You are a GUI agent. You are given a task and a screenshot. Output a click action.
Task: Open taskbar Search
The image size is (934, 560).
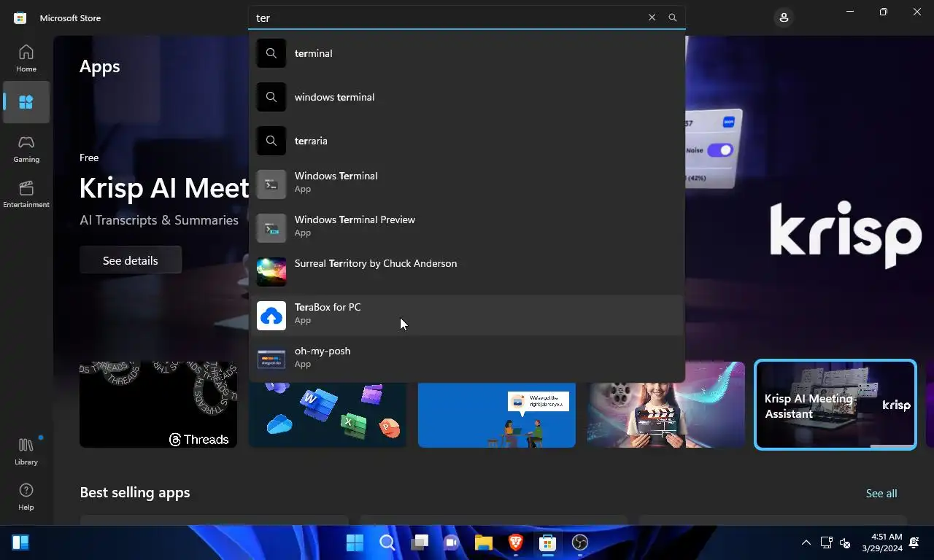coord(387,542)
